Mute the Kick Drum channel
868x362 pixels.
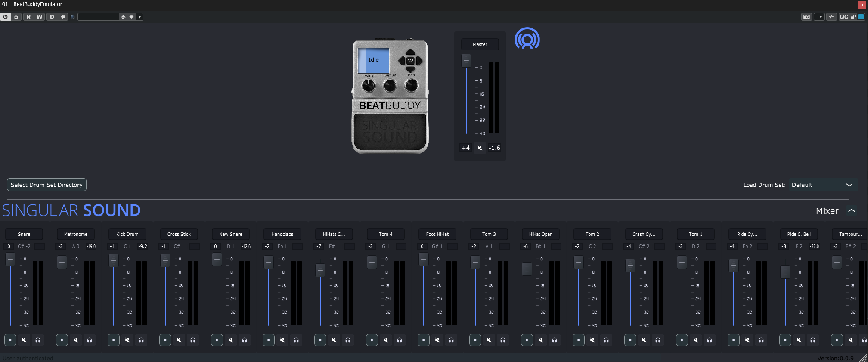(x=127, y=340)
